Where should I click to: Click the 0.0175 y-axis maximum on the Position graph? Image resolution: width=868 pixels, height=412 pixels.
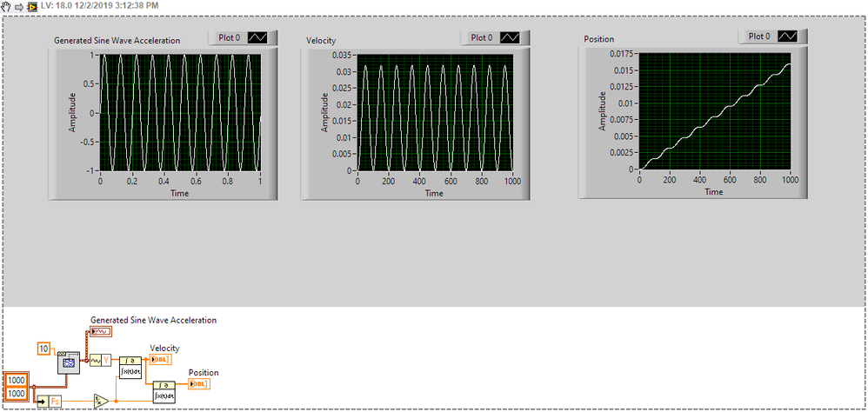[x=621, y=54]
